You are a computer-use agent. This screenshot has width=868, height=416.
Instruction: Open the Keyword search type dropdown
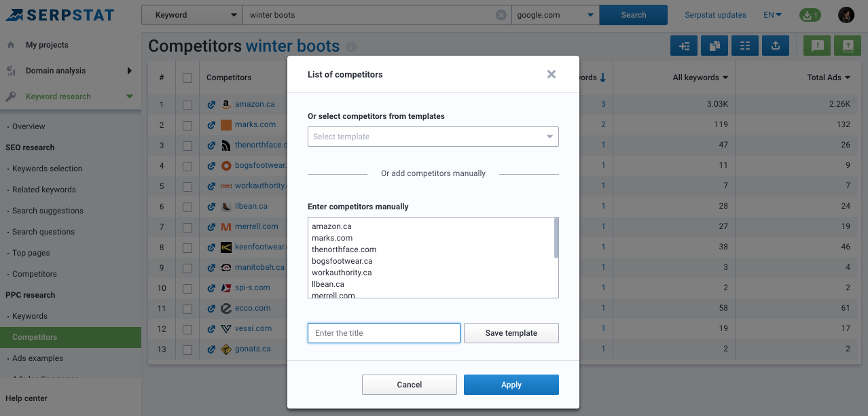(x=192, y=15)
